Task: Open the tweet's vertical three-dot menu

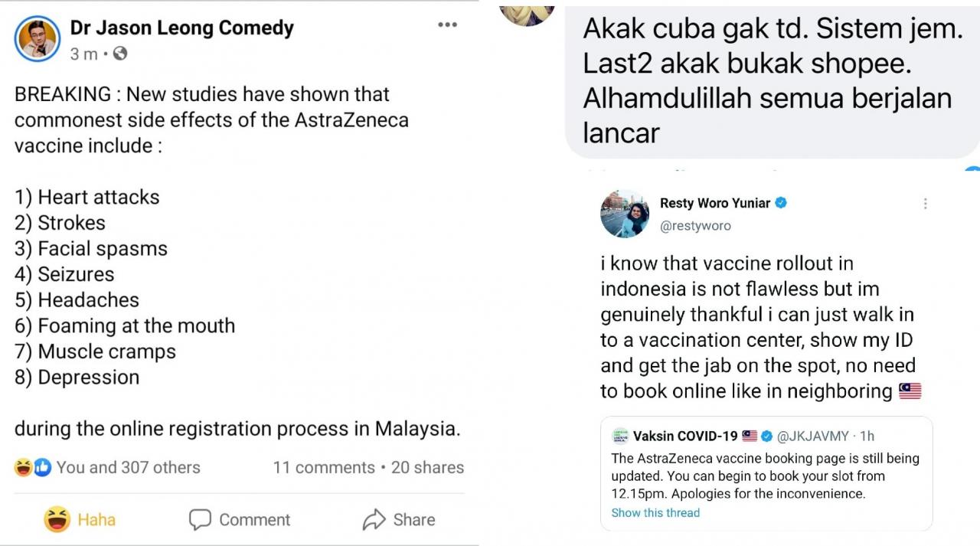Action: (x=925, y=204)
